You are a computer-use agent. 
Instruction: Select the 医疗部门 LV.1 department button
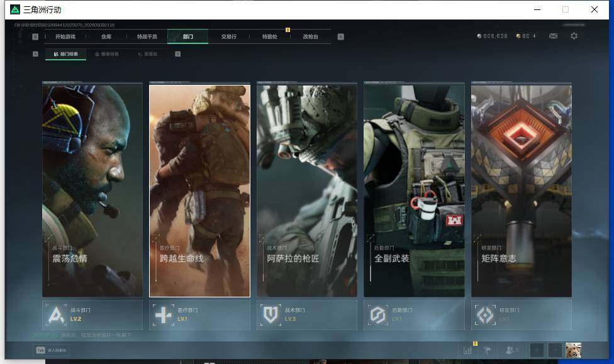pyautogui.click(x=199, y=315)
